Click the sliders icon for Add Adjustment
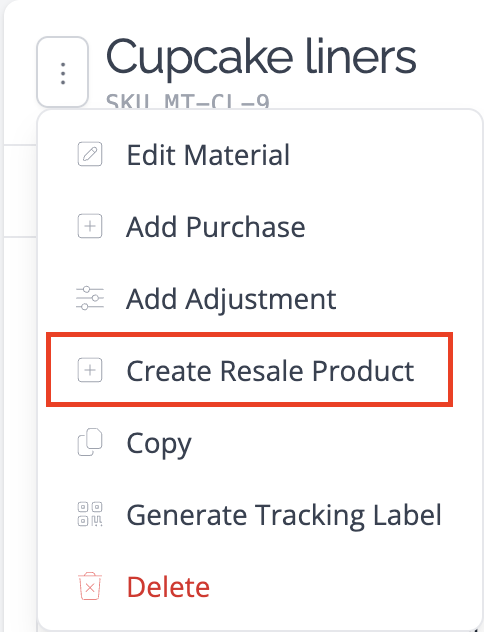 tap(90, 298)
